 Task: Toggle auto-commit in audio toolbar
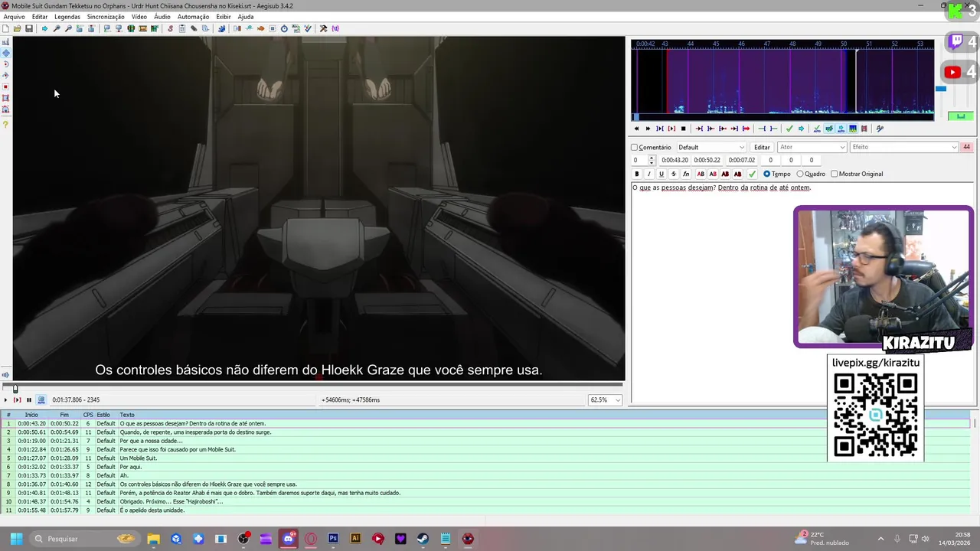817,129
